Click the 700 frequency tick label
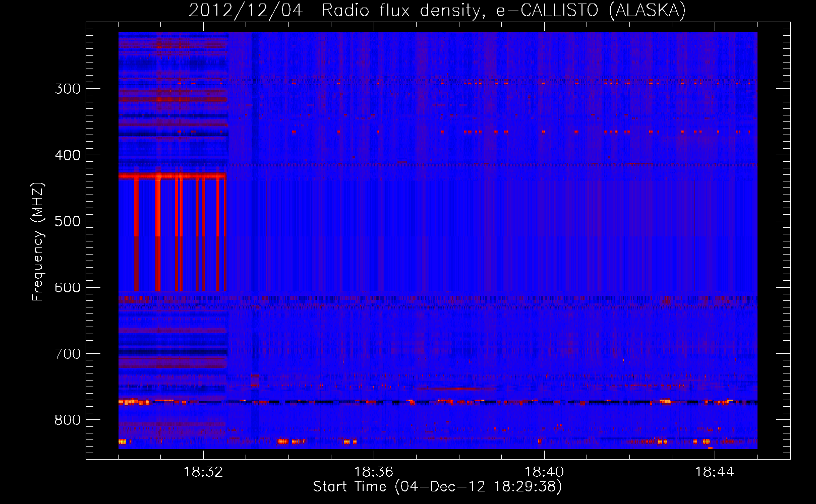 pos(68,354)
